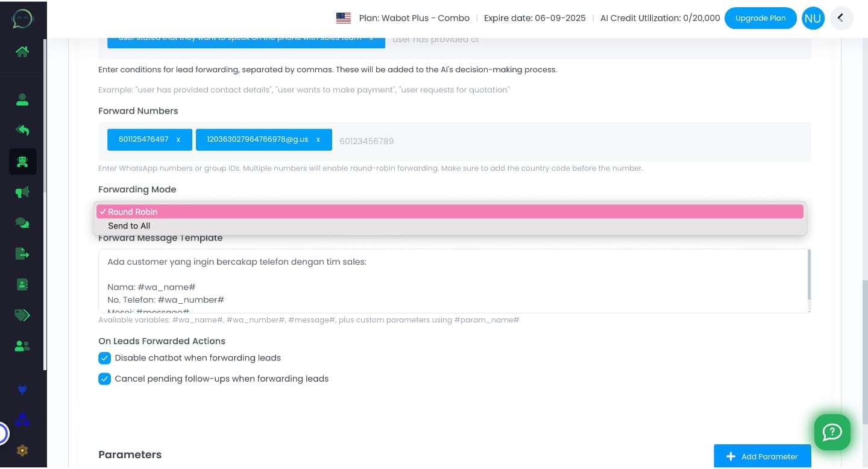Open the green chat support widget
The image size is (868, 469).
(x=832, y=432)
